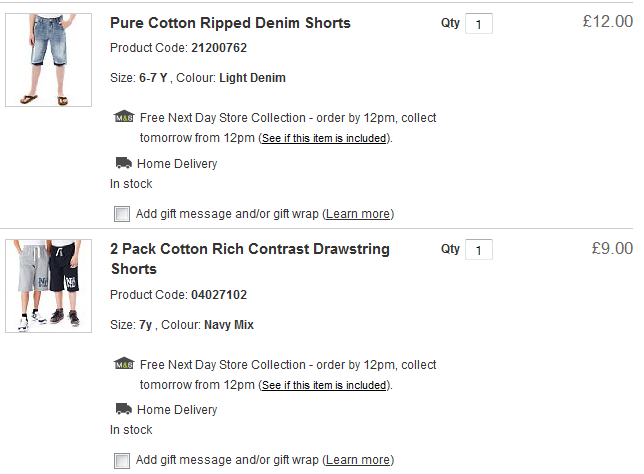Click product code 21200762
The image size is (644, 474).
tap(219, 48)
